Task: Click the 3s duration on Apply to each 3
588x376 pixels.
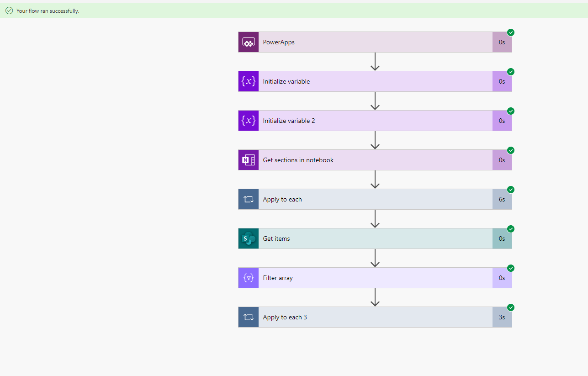Action: [x=502, y=317]
